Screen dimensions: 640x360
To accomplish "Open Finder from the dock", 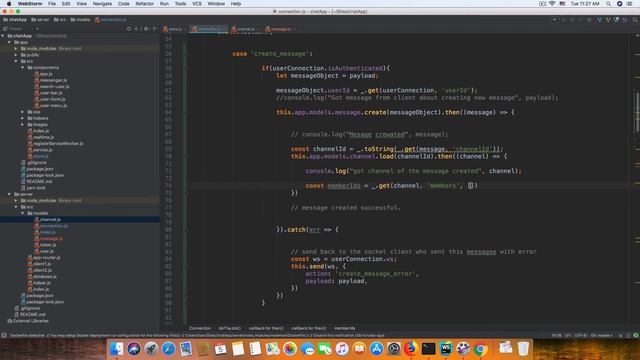I will pos(116,349).
